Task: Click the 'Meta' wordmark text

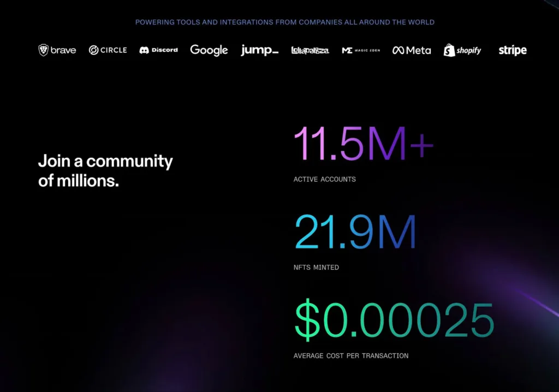Action: [419, 50]
